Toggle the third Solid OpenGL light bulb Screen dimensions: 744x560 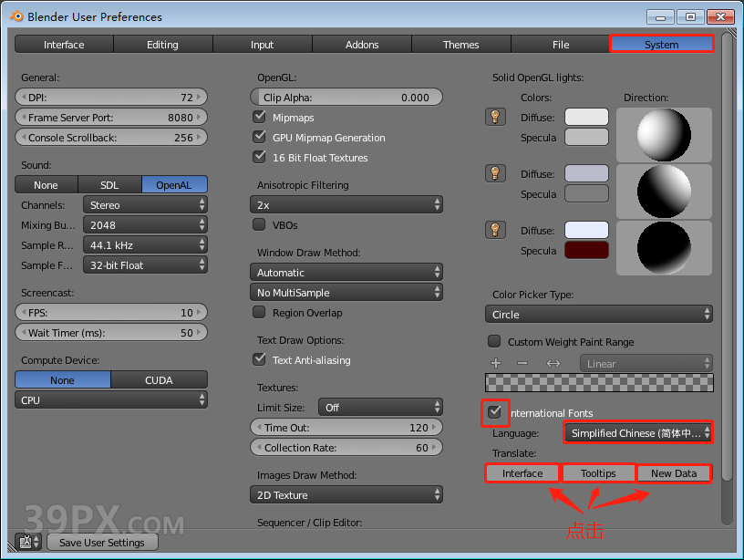coord(495,229)
